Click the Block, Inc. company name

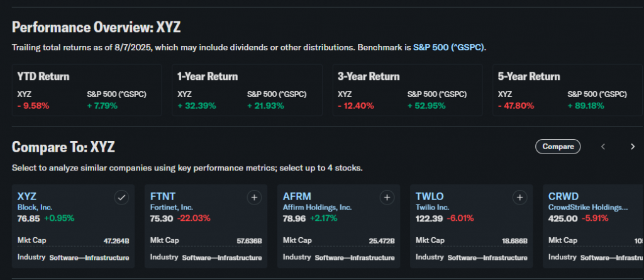(35, 208)
